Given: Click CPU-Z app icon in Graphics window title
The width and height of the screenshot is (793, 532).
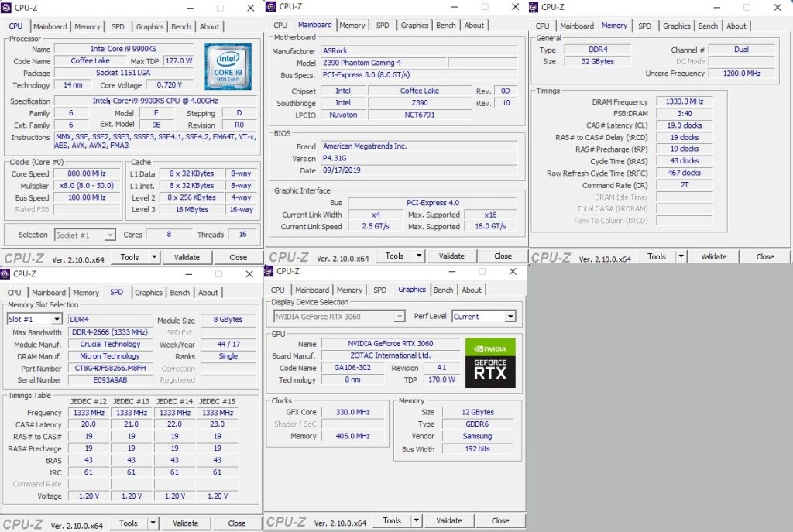Looking at the screenshot, I should [269, 271].
